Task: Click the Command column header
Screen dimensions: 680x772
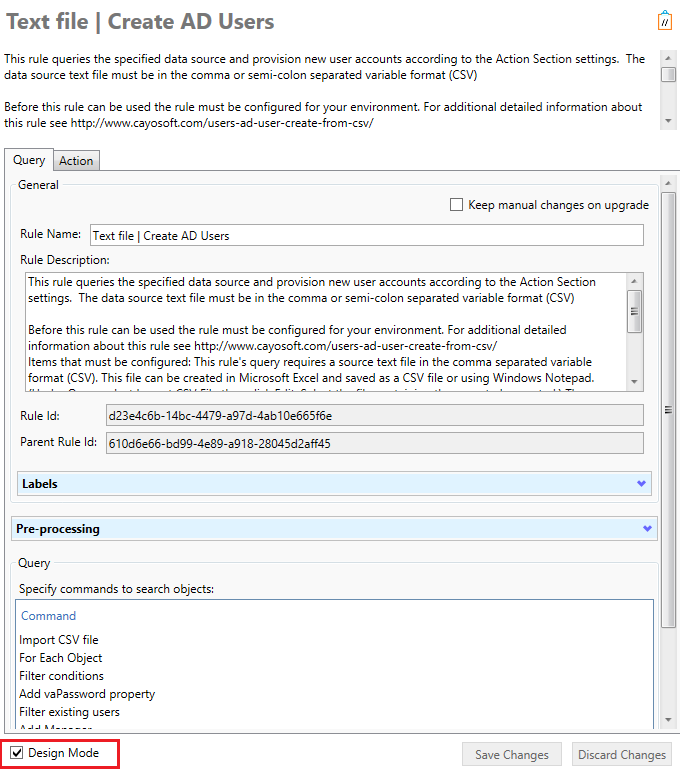Action: tap(48, 615)
